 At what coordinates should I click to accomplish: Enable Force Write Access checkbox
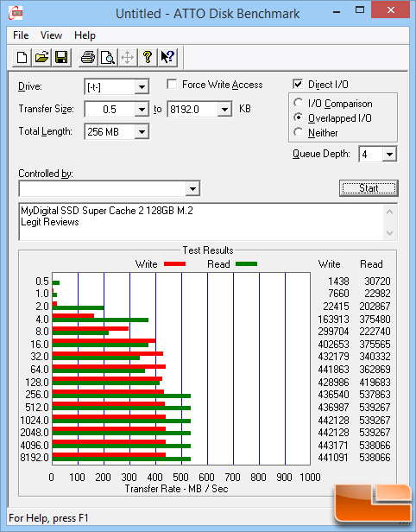(172, 84)
